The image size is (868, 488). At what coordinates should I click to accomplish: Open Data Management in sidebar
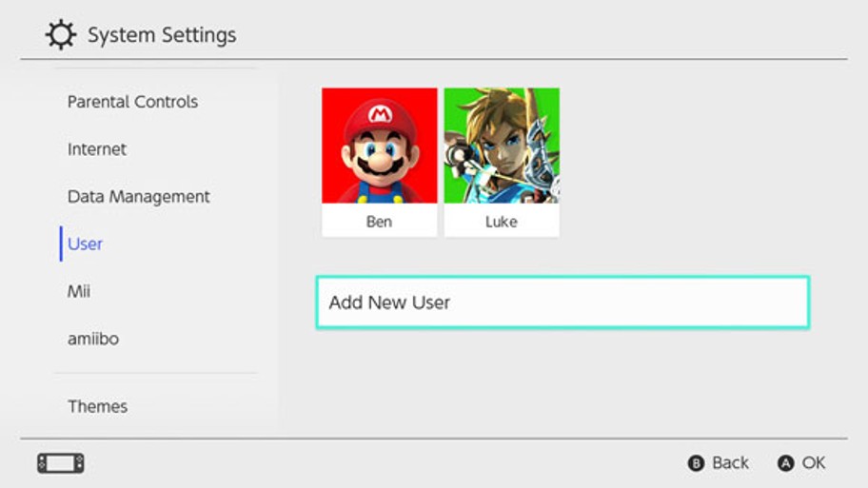139,197
